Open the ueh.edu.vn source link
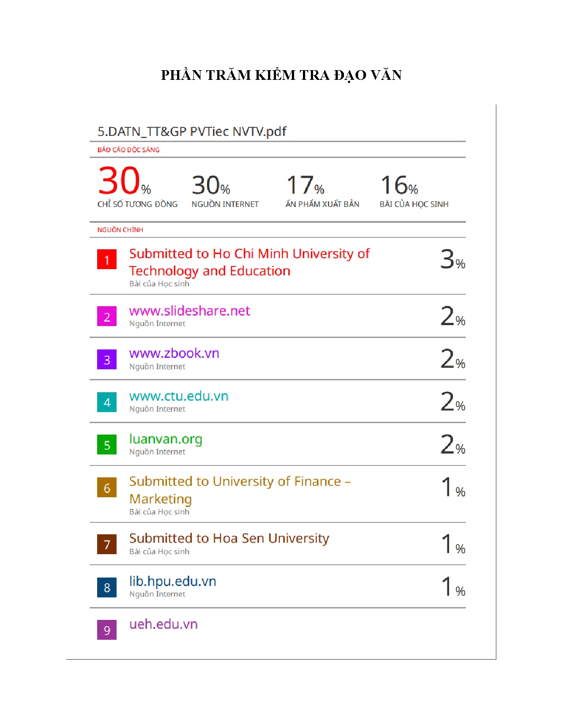563x728 pixels. (x=163, y=624)
